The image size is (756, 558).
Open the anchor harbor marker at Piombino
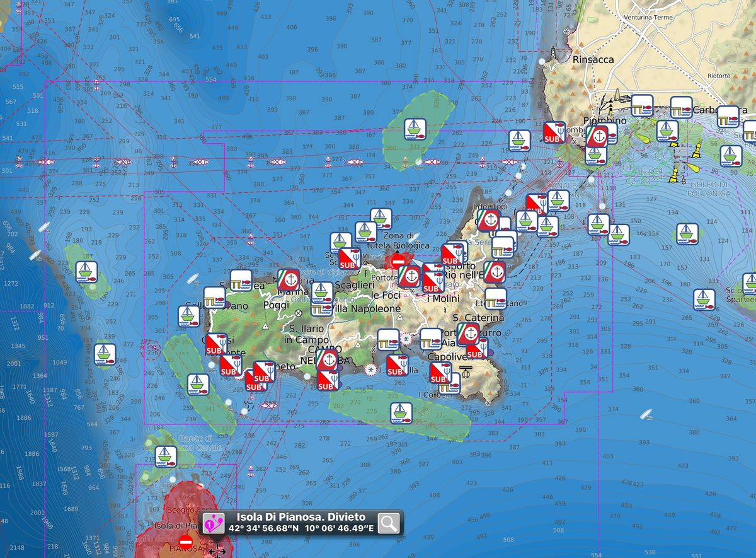(x=600, y=135)
